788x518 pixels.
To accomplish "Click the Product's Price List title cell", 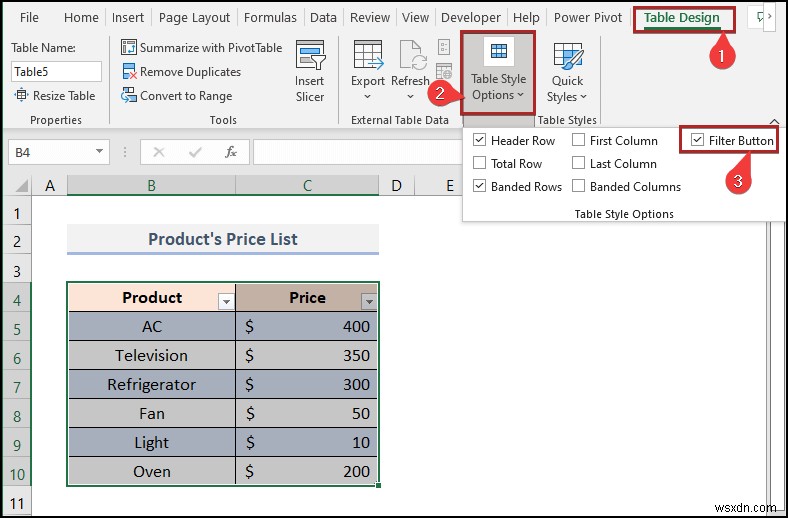I will tap(223, 239).
